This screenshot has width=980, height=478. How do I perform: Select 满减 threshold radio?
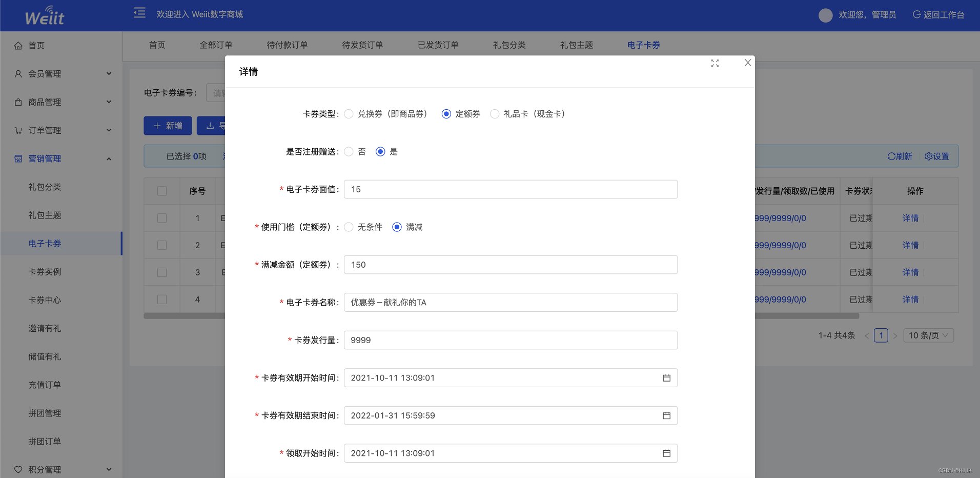(x=397, y=227)
